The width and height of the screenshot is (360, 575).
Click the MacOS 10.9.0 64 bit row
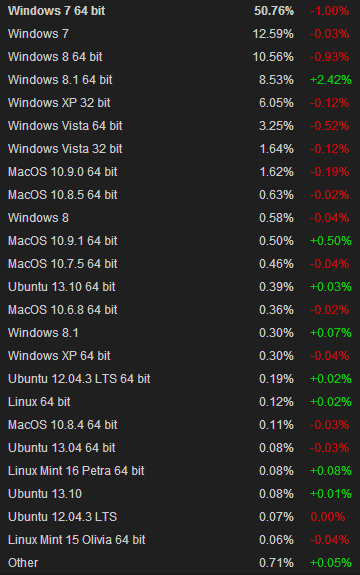180,172
